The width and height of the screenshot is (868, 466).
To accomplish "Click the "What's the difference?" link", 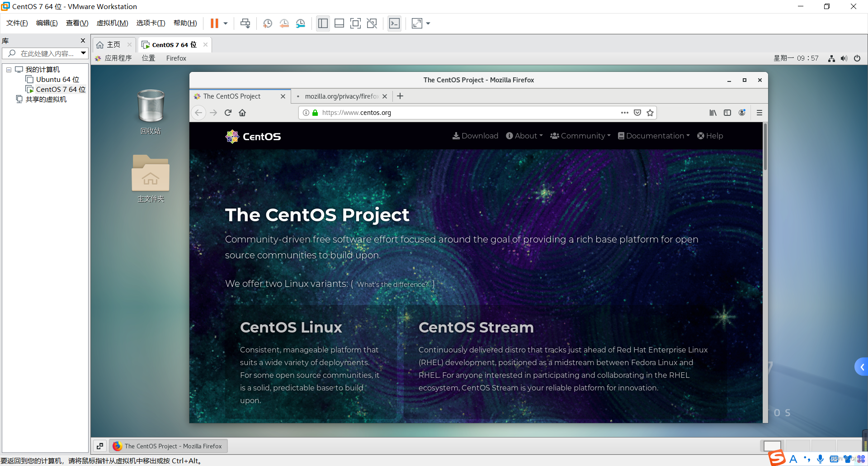I will point(392,285).
